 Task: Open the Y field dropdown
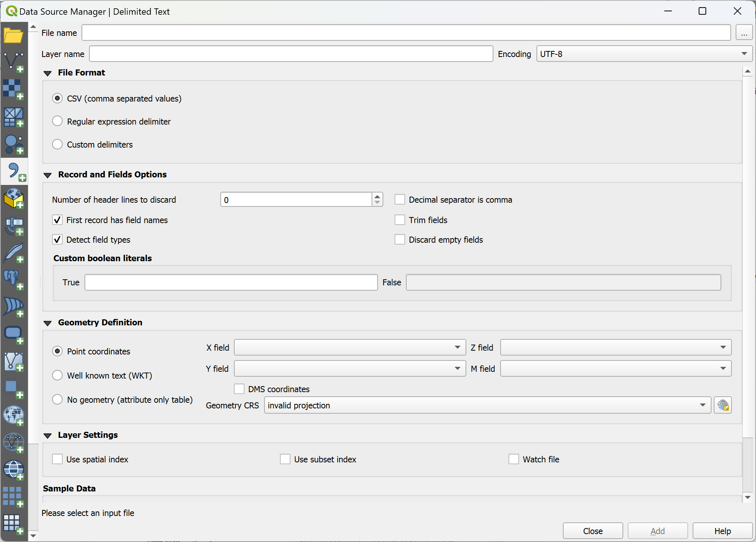pos(350,368)
